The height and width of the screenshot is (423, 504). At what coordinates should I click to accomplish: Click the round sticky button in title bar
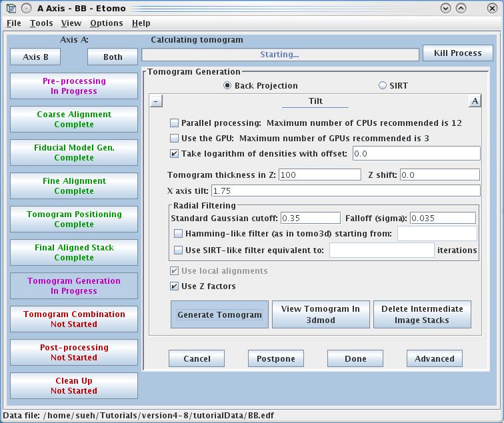[27, 8]
